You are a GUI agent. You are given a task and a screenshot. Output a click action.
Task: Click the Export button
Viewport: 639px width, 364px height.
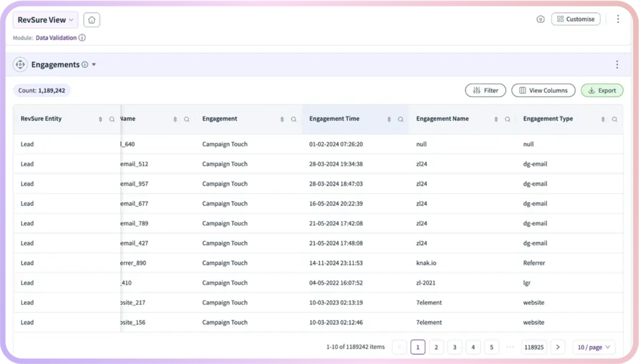(602, 90)
